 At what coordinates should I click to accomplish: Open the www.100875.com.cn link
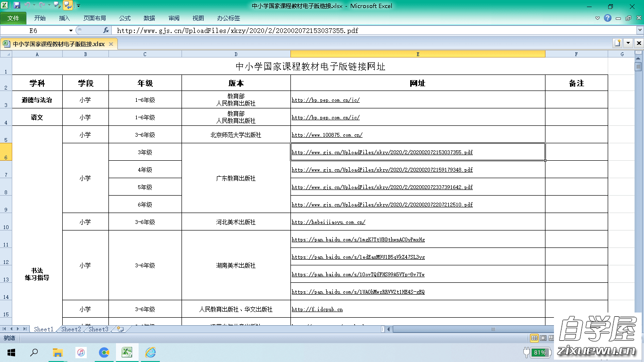(327, 135)
